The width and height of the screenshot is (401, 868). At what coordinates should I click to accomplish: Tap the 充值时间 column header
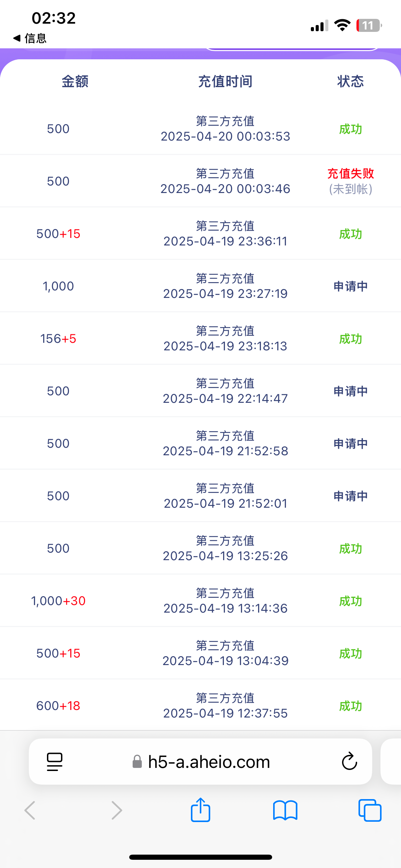coord(225,82)
